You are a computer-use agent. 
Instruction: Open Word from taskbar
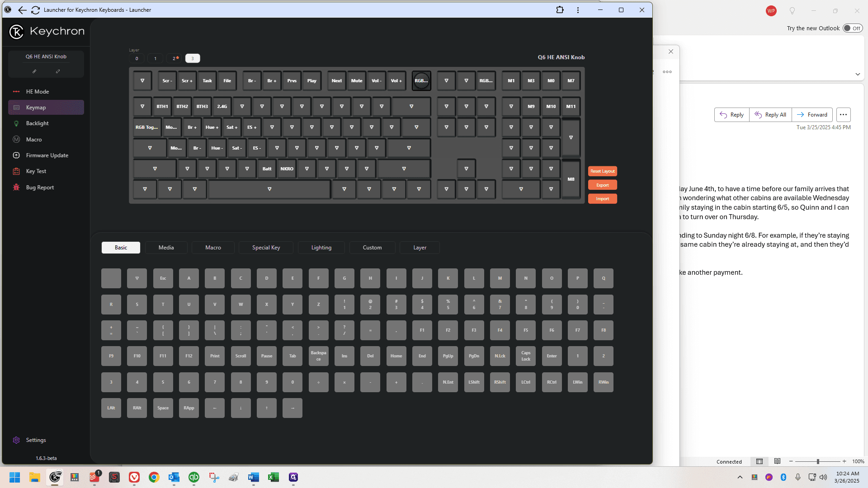[x=254, y=477]
